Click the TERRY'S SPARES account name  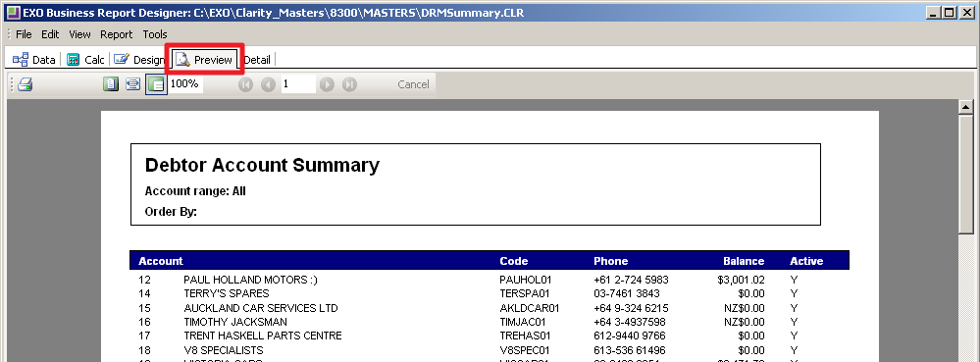coord(227,293)
